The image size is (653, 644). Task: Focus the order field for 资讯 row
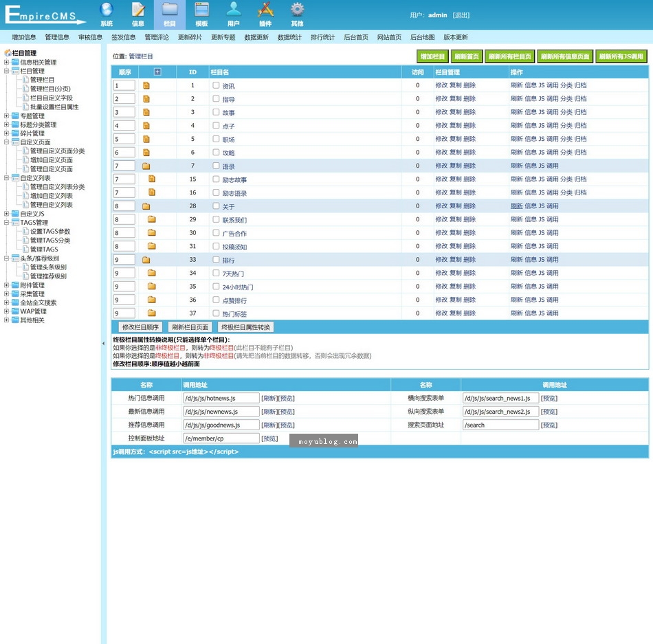click(124, 85)
